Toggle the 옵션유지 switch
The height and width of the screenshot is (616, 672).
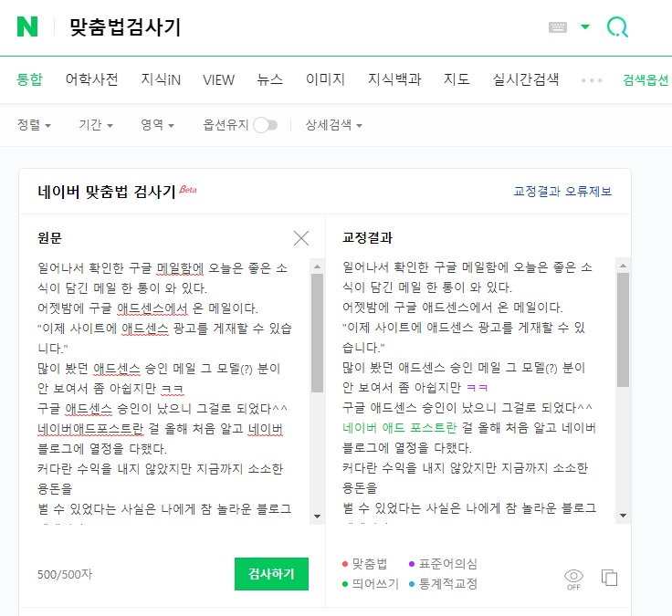pyautogui.click(x=266, y=125)
